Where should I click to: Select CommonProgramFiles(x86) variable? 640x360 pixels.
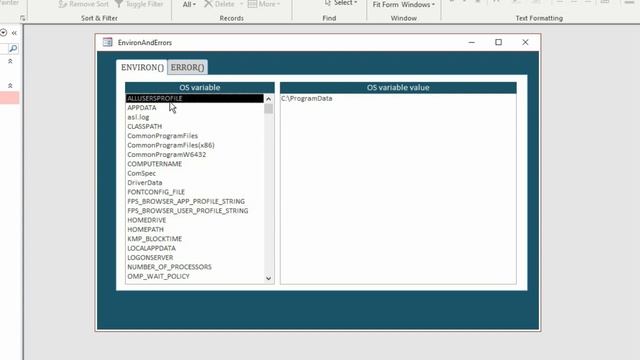click(x=195, y=145)
